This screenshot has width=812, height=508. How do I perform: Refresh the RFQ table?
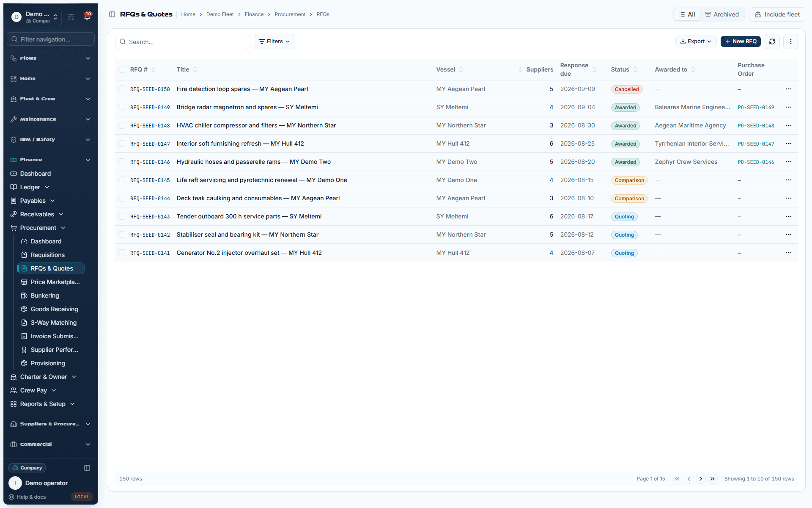pyautogui.click(x=772, y=41)
